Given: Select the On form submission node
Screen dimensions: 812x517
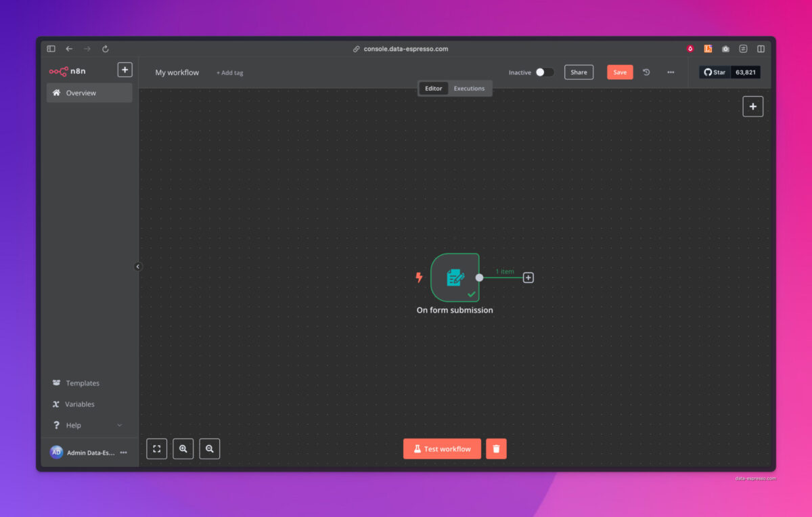Looking at the screenshot, I should tap(455, 277).
